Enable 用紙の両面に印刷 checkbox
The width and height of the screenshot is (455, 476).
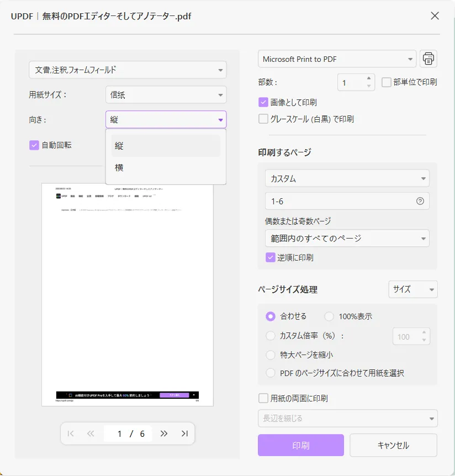coord(263,398)
